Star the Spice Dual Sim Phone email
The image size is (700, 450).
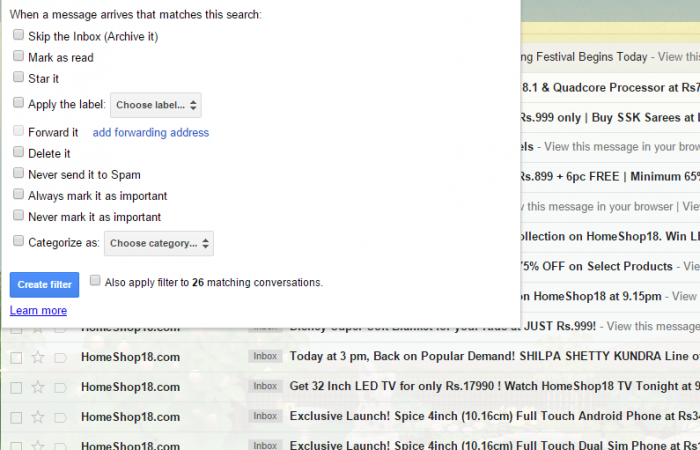coord(38,443)
